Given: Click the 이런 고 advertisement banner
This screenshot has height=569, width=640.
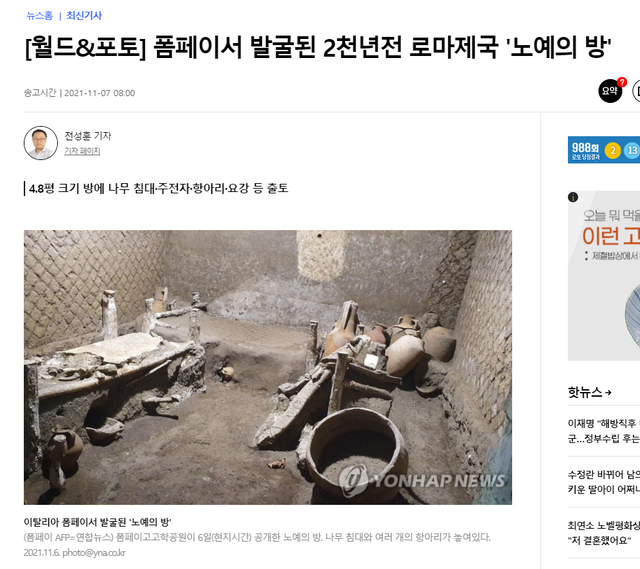Looking at the screenshot, I should 604,276.
